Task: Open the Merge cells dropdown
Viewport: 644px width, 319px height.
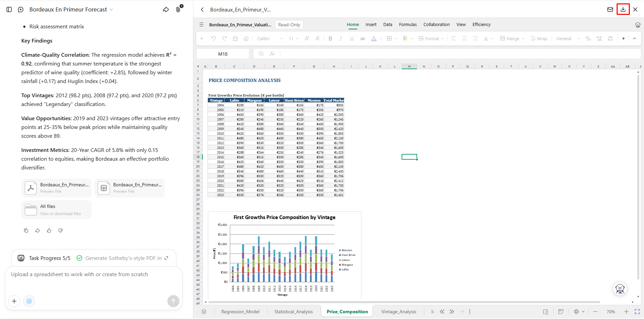Action: tap(512, 38)
